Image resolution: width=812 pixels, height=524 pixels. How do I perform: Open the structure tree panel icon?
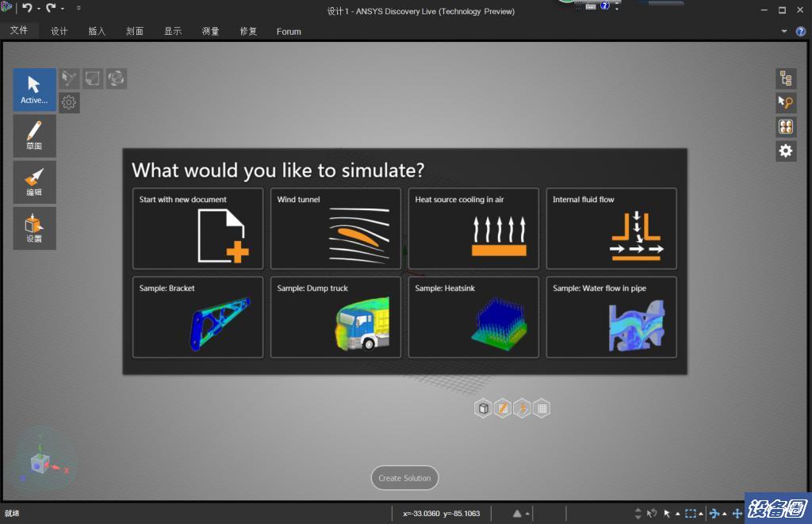click(786, 78)
